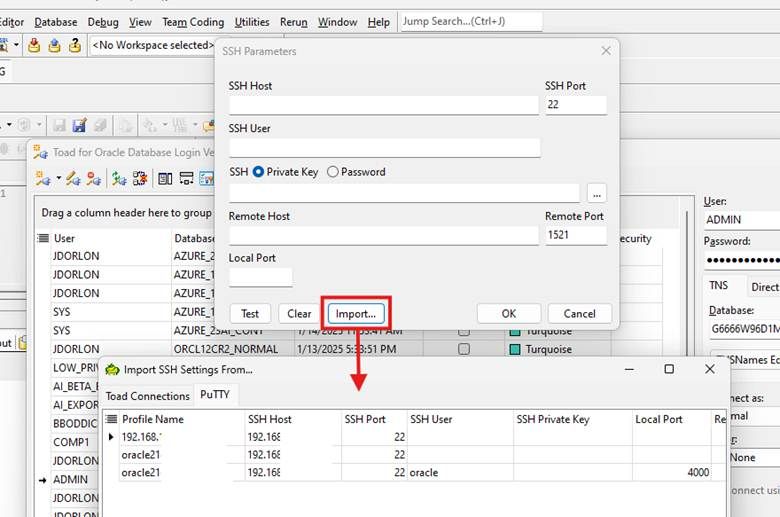Open the No Workspace selected dropdown
Image resolution: width=780 pixels, height=517 pixels.
point(153,45)
